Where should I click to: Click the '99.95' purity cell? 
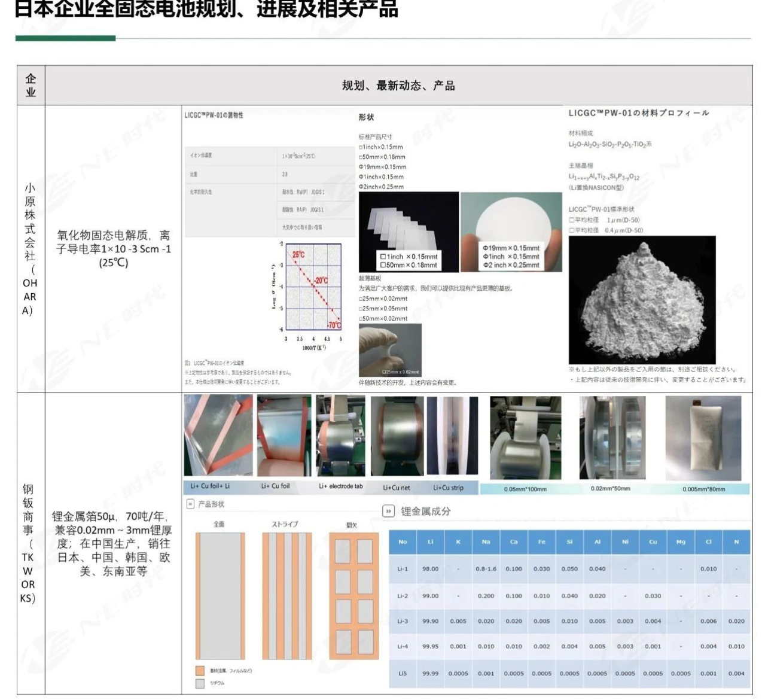430,646
